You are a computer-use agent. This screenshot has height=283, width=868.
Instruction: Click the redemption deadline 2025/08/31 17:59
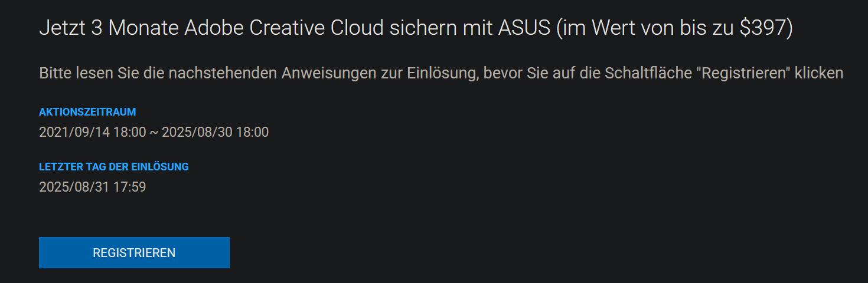click(x=93, y=187)
